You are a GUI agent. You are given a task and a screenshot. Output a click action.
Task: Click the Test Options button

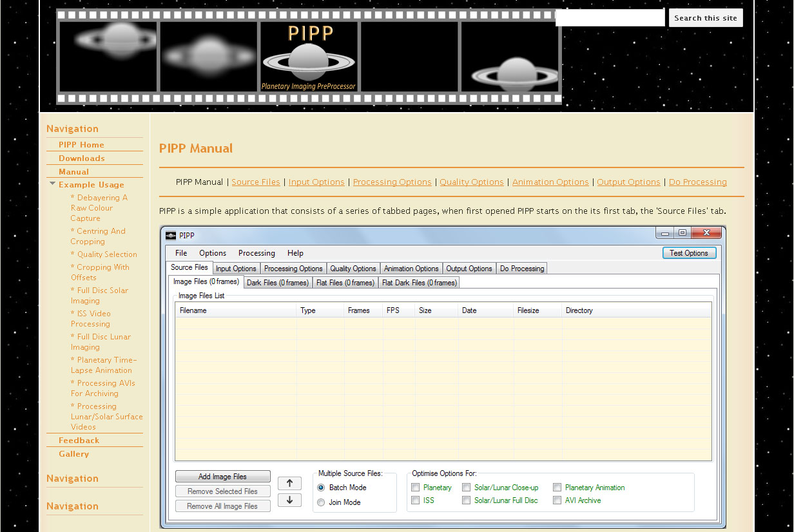[x=688, y=253]
